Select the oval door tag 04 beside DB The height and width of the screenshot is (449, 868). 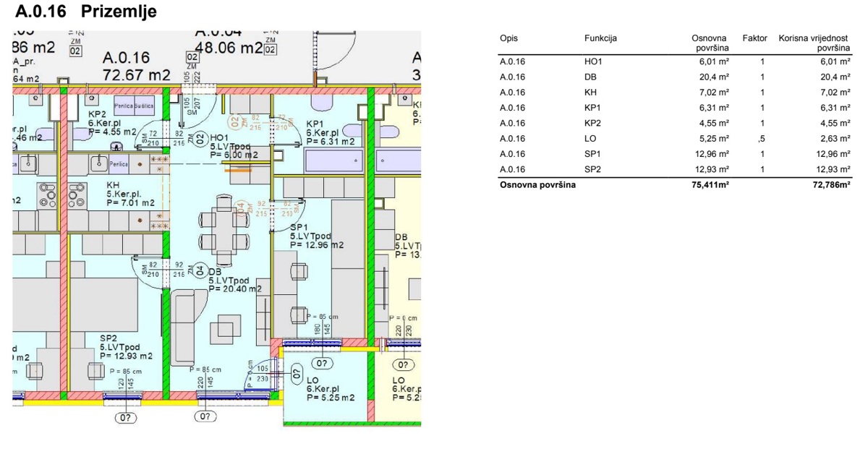click(x=200, y=271)
